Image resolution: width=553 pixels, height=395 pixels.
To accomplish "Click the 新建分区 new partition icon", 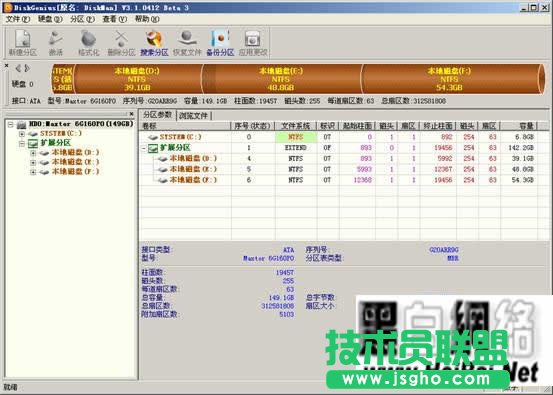I will pyautogui.click(x=23, y=43).
